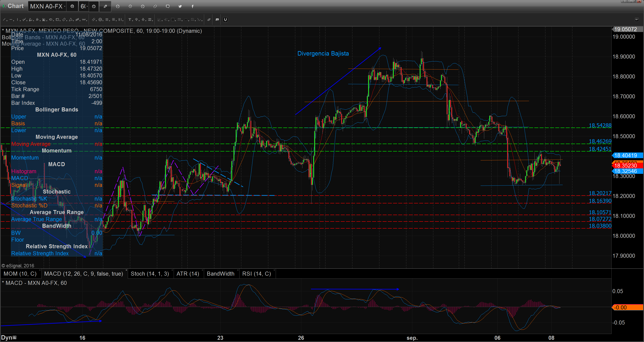Share the chart via Twitter icon
The height and width of the screenshot is (342, 644).
pos(180,6)
